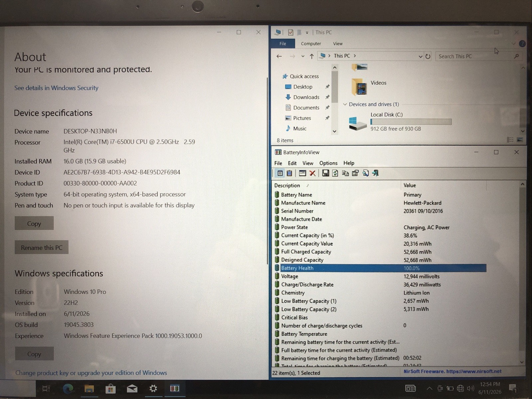Show hidden system tray icons chevron
The image size is (532, 399).
430,388
